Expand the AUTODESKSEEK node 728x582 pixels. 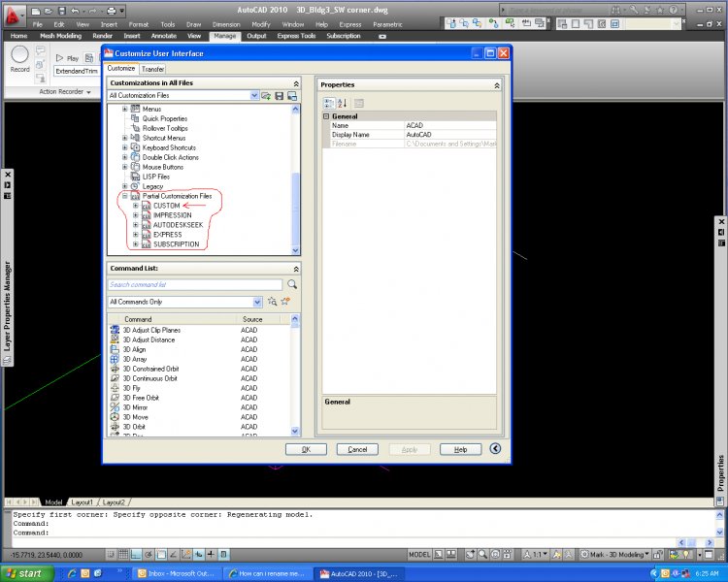point(136,225)
